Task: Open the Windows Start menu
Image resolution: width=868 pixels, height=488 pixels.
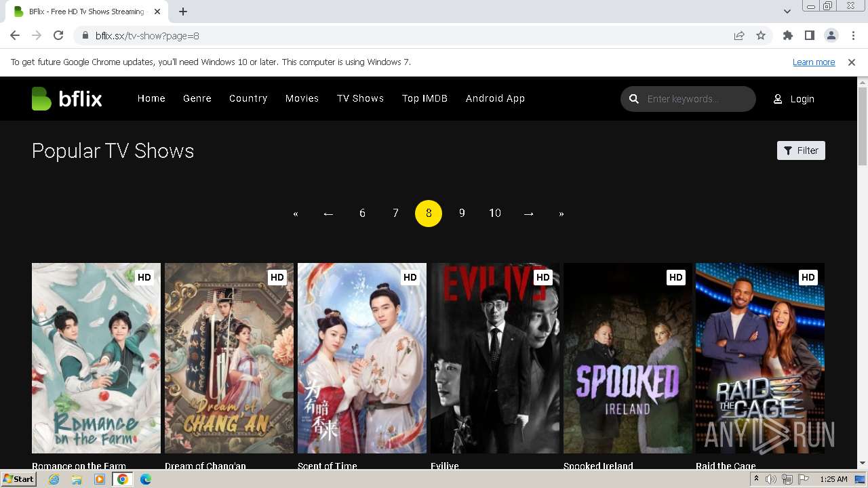Action: [18, 479]
